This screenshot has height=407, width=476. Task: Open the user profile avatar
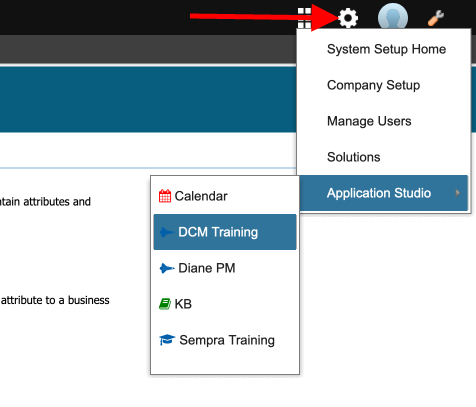393,17
